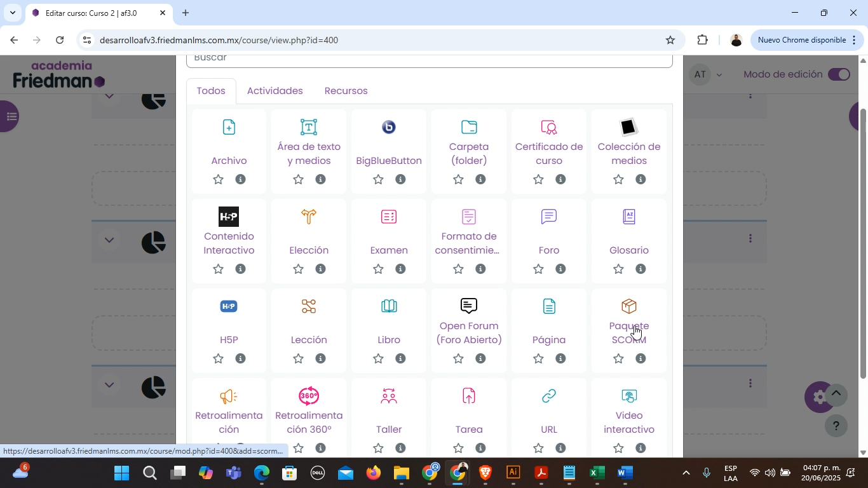This screenshot has width=868, height=488.
Task: Select the blue H5P activity icon
Action: click(229, 306)
